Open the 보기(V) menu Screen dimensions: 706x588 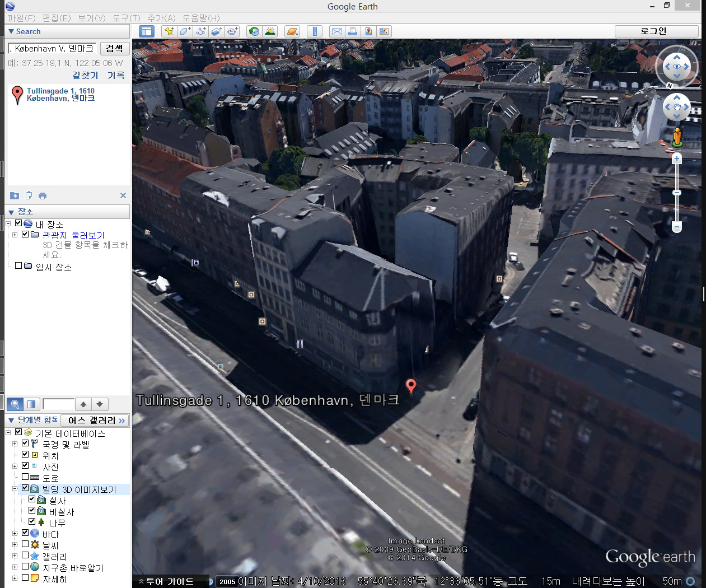click(92, 18)
